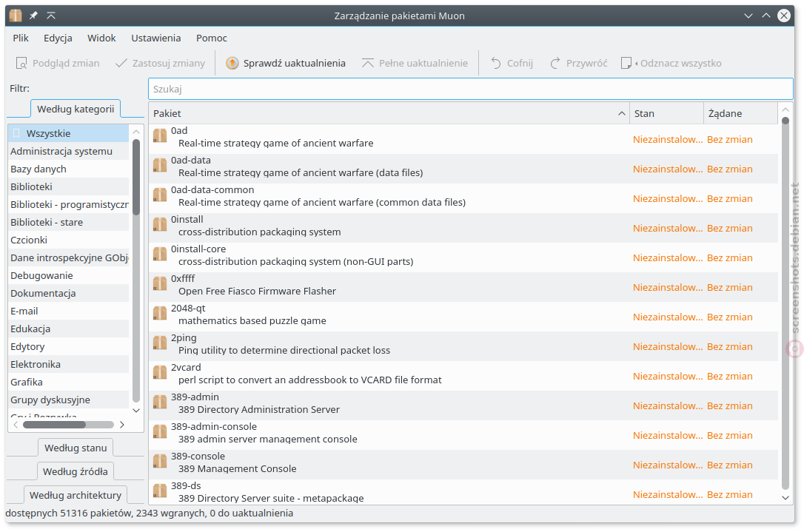Click the package list scroll-up arrow
Viewport: 804px width, 532px height.
click(785, 110)
